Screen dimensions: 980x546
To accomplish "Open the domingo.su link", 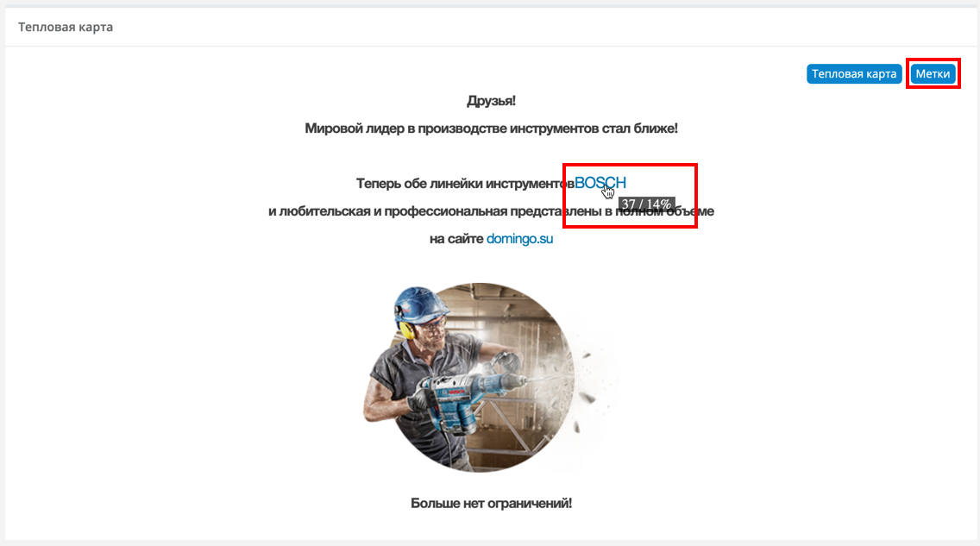I will pyautogui.click(x=519, y=239).
